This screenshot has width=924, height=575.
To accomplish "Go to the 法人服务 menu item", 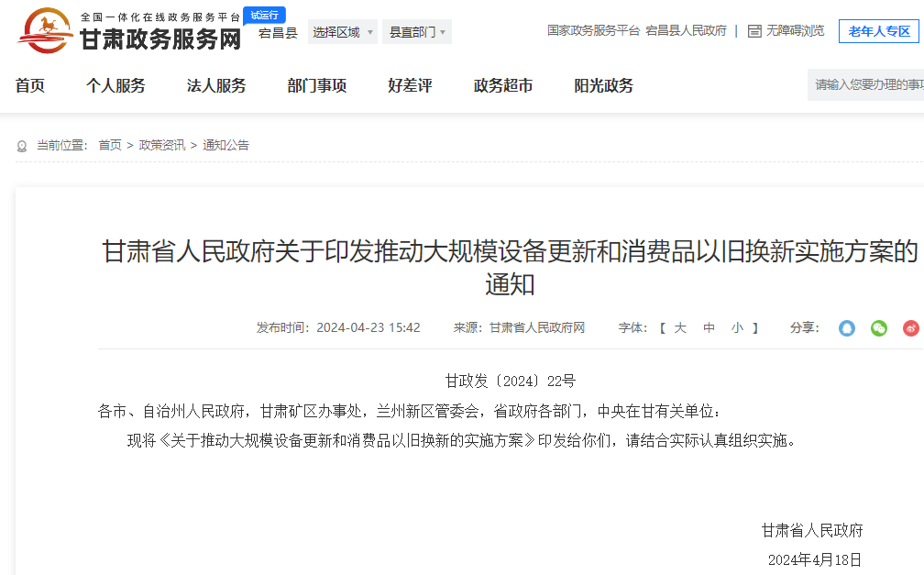I will (x=216, y=86).
